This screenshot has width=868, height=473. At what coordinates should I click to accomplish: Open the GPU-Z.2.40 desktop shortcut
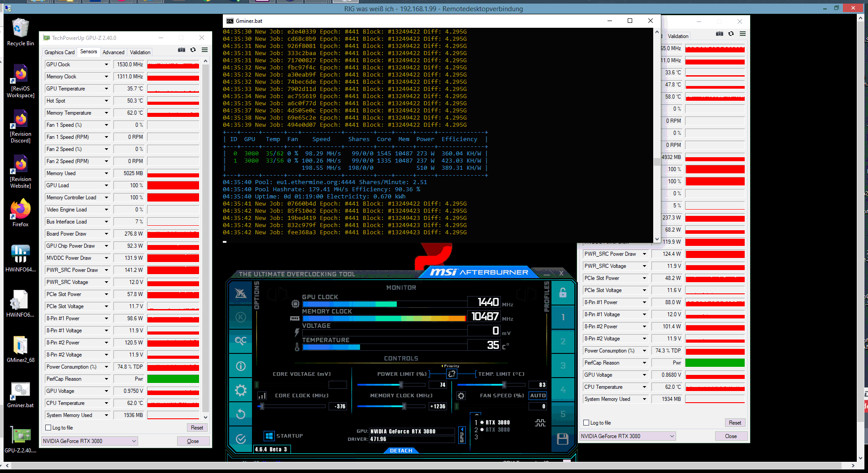tap(20, 440)
